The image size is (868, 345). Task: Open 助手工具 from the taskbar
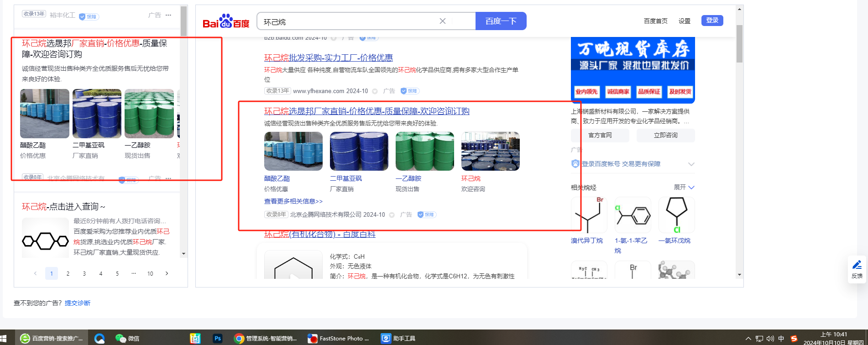point(398,338)
